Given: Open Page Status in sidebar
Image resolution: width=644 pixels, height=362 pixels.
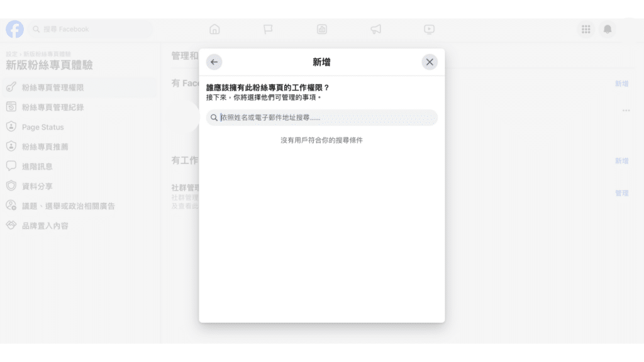Looking at the screenshot, I should pyautogui.click(x=43, y=127).
